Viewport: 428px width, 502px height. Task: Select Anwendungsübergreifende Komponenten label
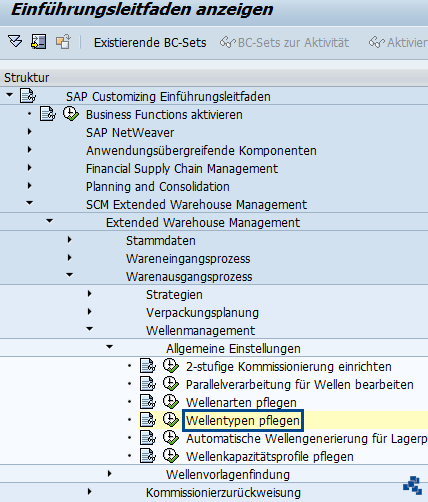(201, 151)
